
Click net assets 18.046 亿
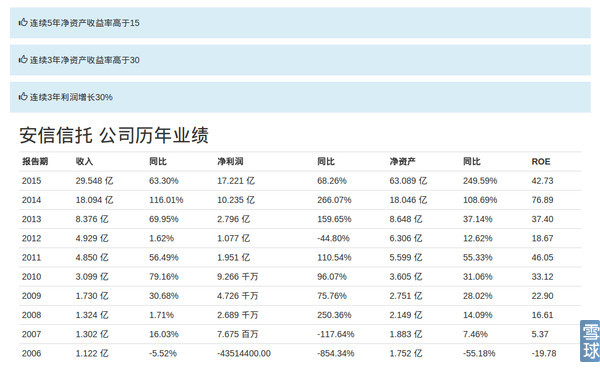408,200
